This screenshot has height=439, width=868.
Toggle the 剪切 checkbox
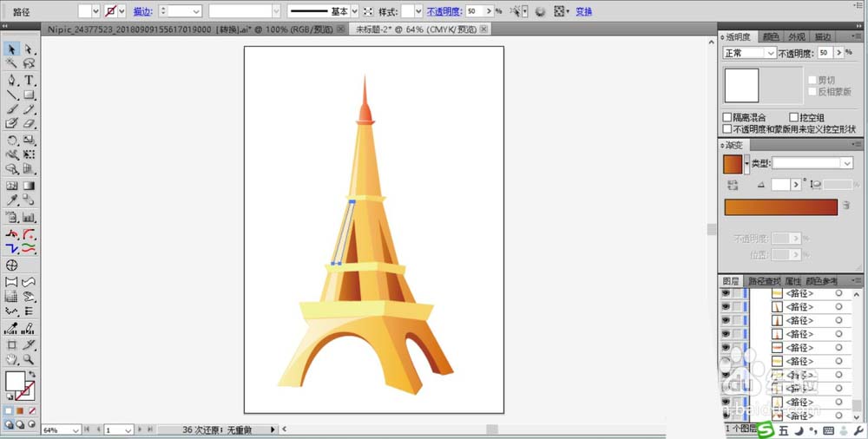coord(812,81)
